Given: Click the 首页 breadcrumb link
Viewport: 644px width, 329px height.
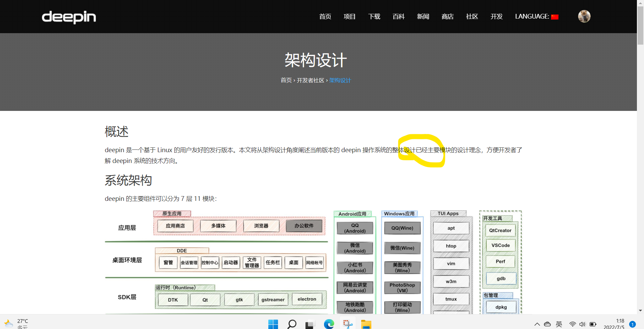Looking at the screenshot, I should point(286,80).
